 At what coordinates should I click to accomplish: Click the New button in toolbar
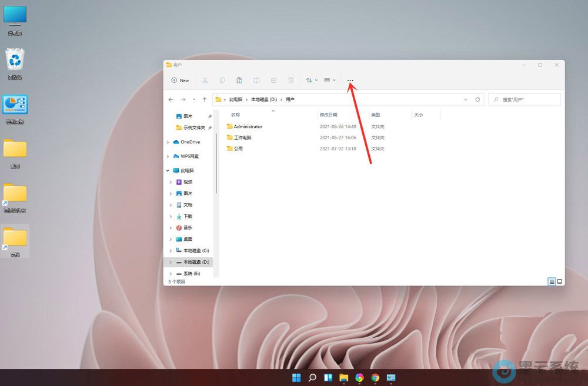(180, 80)
